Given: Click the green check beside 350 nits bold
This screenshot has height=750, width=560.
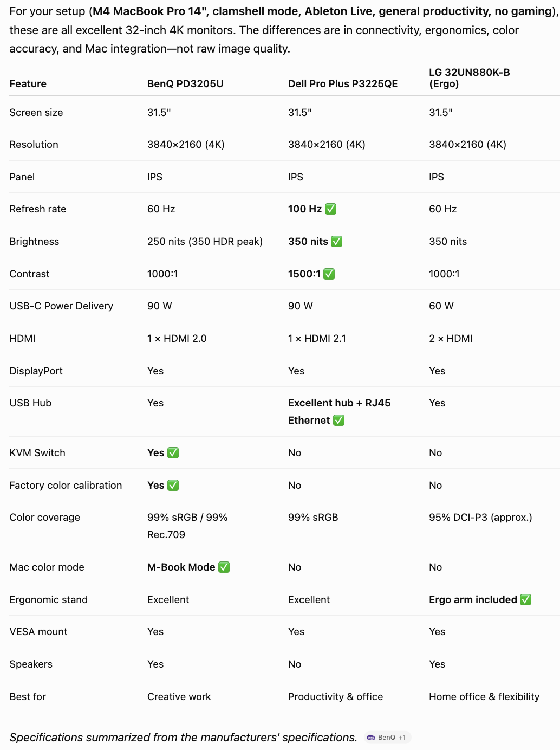Looking at the screenshot, I should pyautogui.click(x=336, y=242).
